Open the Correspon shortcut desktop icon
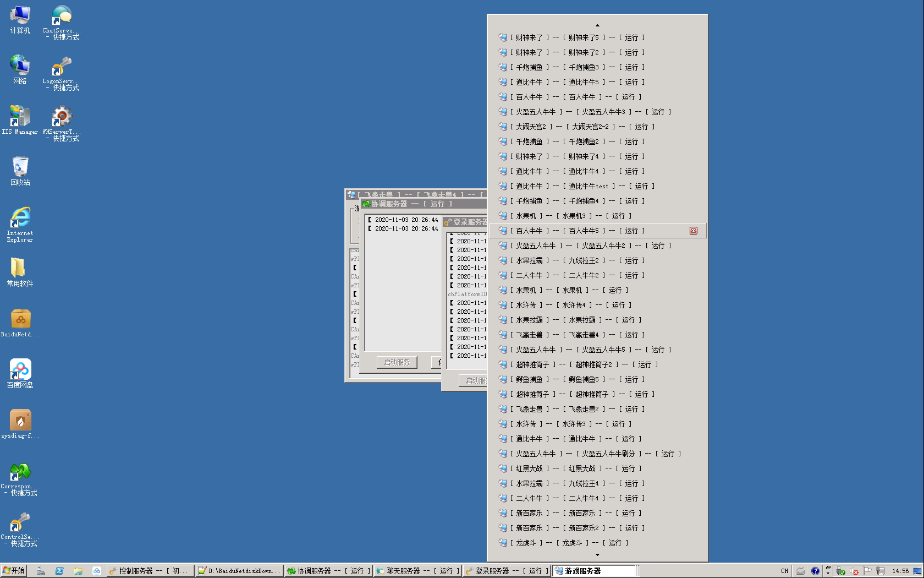Viewport: 924px width, 578px height. click(20, 479)
